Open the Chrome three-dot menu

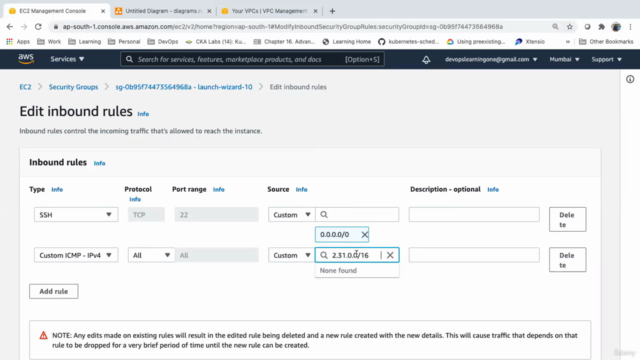pos(631,27)
